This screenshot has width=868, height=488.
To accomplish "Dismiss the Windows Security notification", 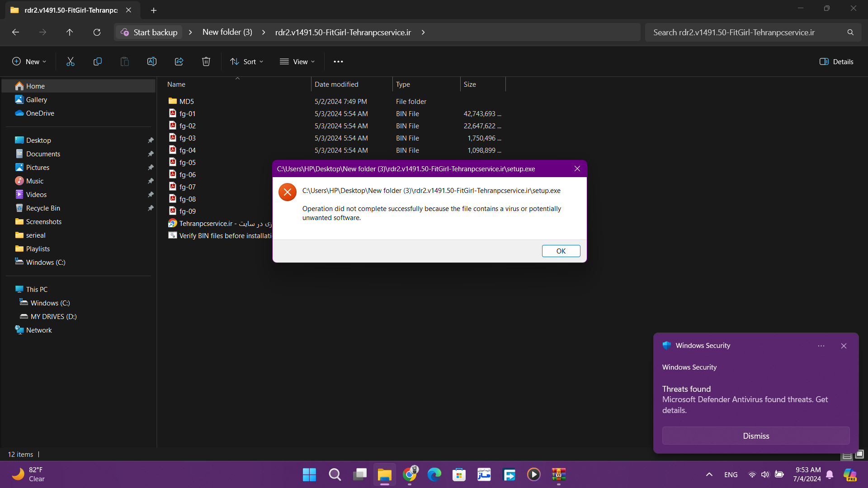I will (756, 436).
